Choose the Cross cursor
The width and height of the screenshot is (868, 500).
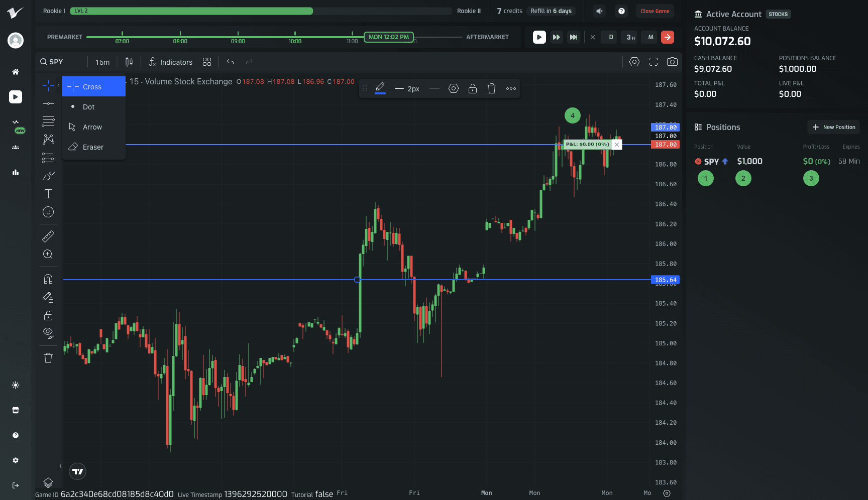click(93, 86)
